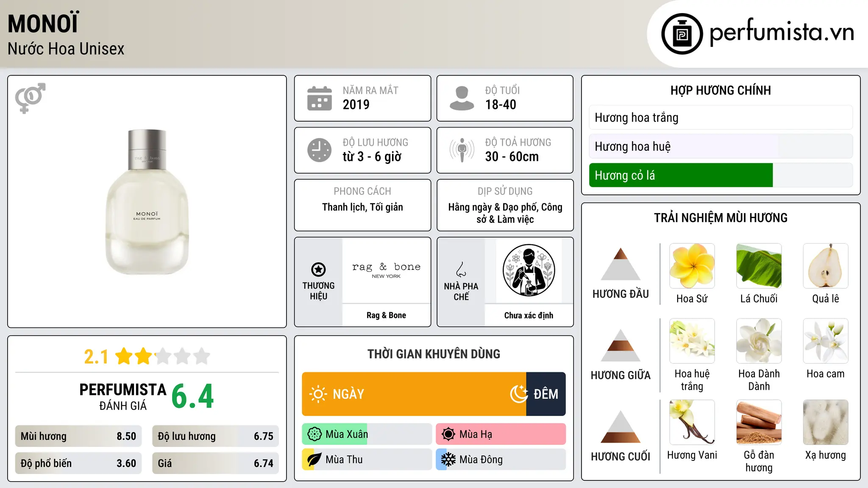868x488 pixels.
Task: Open the Xạ hương note image
Action: 826,422
